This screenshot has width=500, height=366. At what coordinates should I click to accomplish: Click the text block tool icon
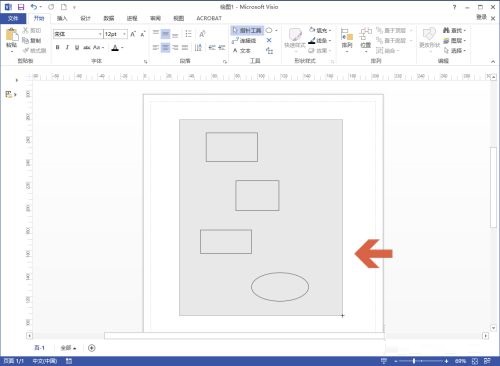pos(269,50)
